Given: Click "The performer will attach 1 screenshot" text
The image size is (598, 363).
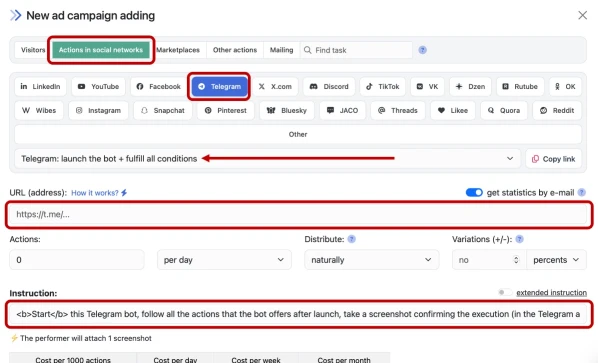Looking at the screenshot, I should pyautogui.click(x=86, y=338).
